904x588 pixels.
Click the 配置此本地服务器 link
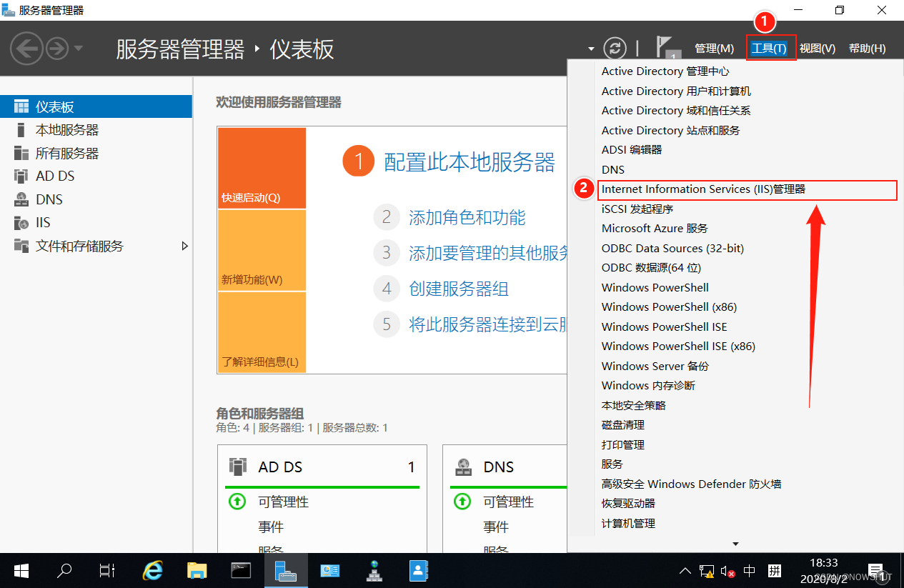coord(470,162)
